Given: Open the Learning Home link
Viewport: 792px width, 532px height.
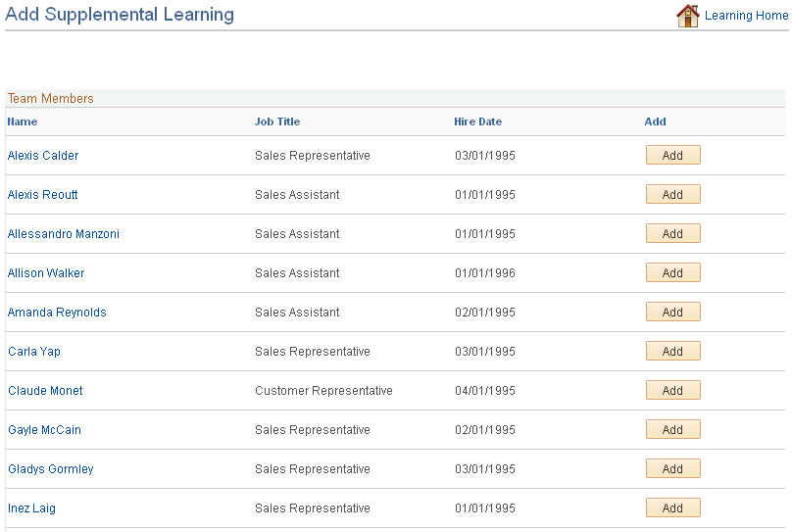Looking at the screenshot, I should (x=746, y=16).
